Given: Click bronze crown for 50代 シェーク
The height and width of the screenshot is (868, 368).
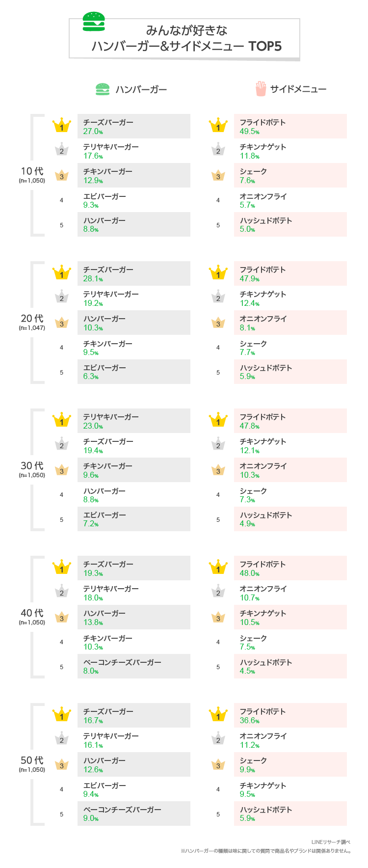Looking at the screenshot, I should click(218, 764).
